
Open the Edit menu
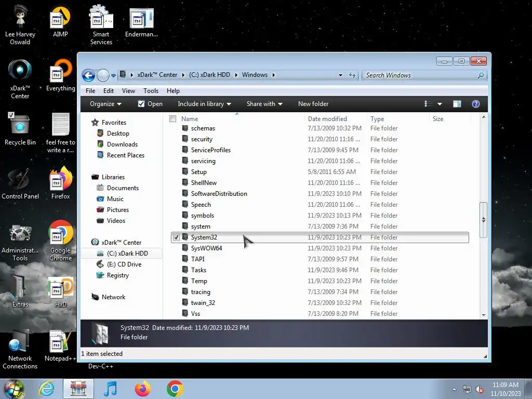pos(108,91)
